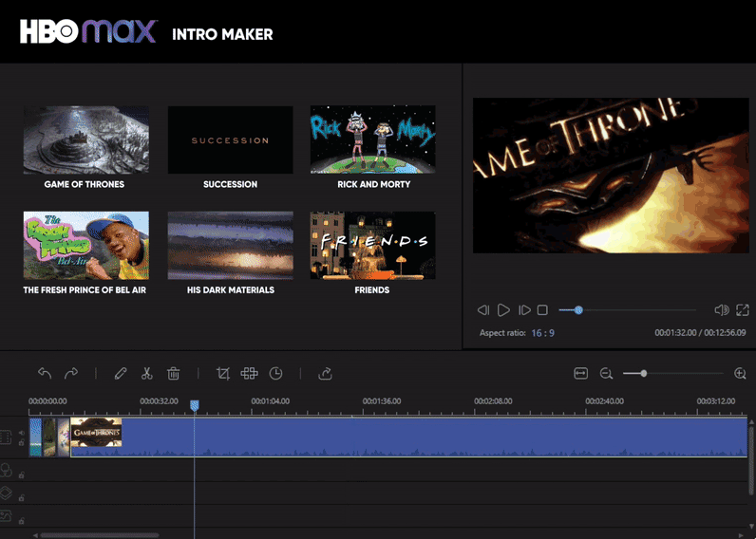This screenshot has height=539, width=756.
Task: Select the pencil edit tool
Action: [121, 373]
